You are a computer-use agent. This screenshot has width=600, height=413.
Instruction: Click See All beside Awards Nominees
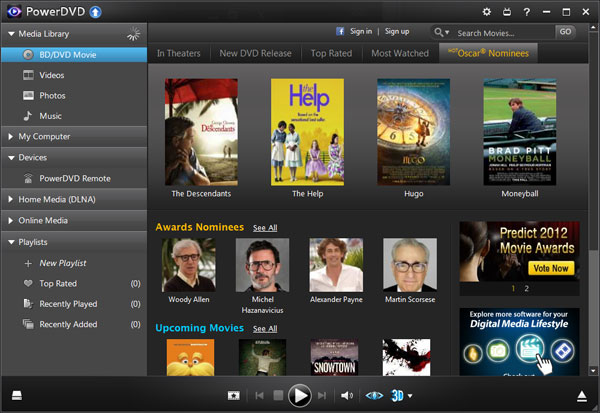[x=265, y=228]
